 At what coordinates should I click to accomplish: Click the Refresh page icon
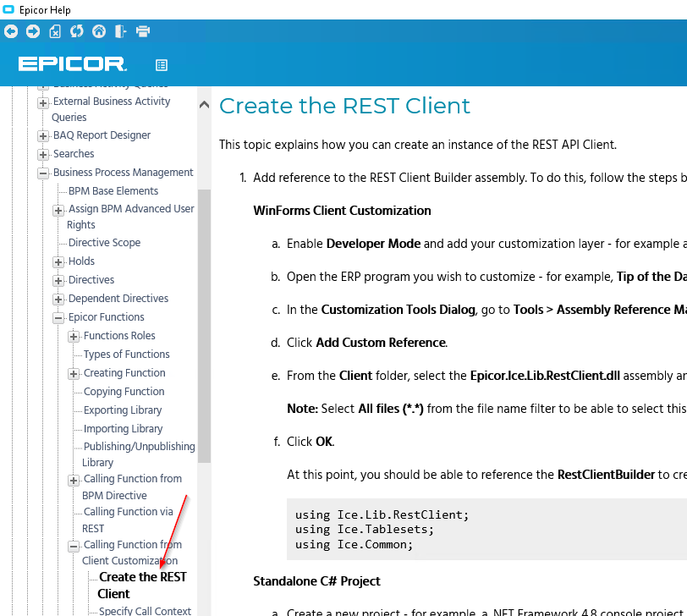(77, 31)
